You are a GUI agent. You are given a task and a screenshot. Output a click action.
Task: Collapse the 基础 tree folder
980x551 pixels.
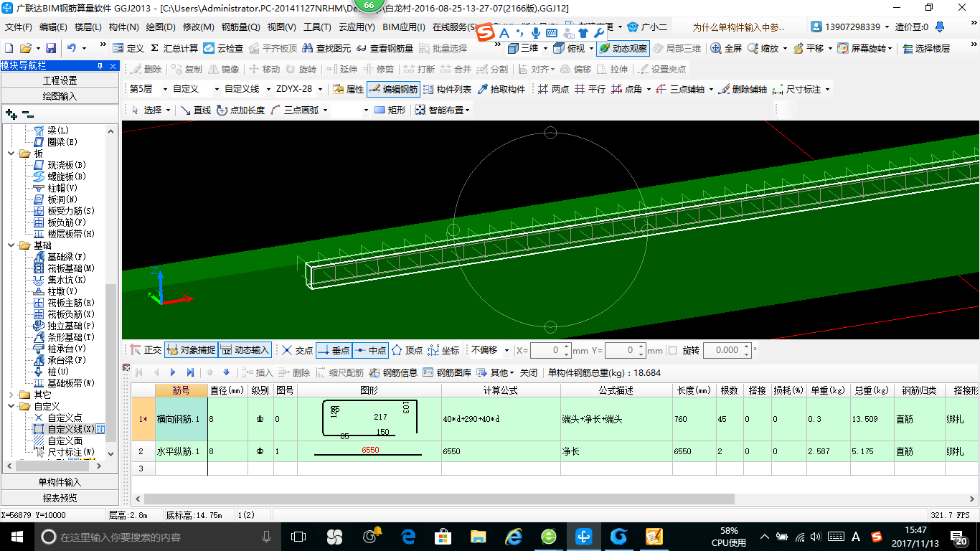pos(11,245)
